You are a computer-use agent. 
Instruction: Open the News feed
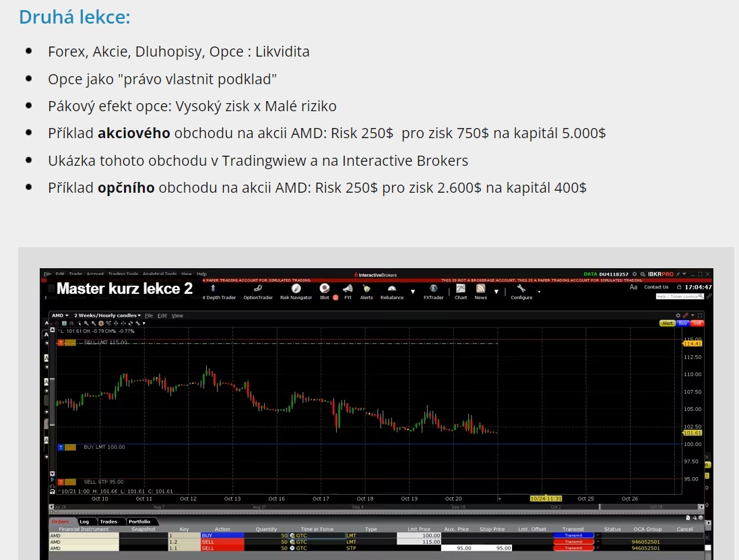[481, 292]
